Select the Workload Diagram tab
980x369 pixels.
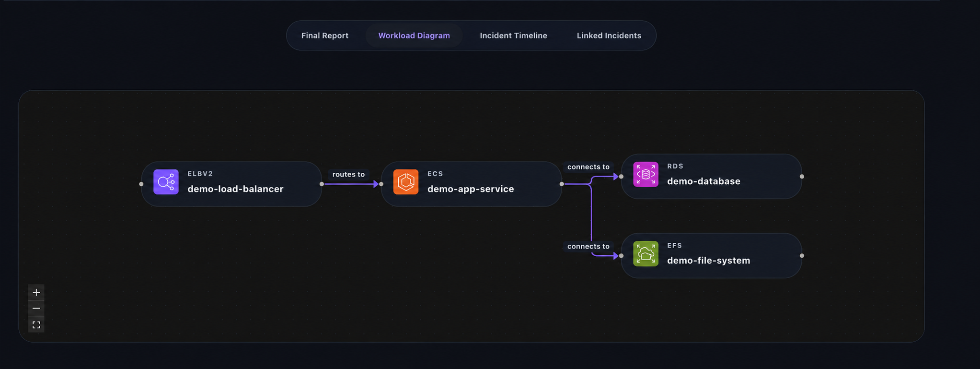point(414,36)
